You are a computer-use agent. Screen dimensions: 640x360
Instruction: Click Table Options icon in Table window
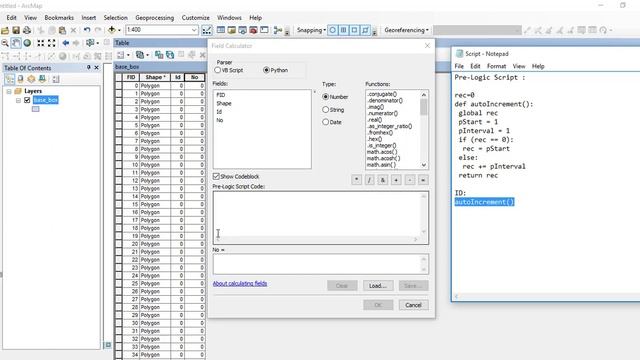(x=120, y=55)
